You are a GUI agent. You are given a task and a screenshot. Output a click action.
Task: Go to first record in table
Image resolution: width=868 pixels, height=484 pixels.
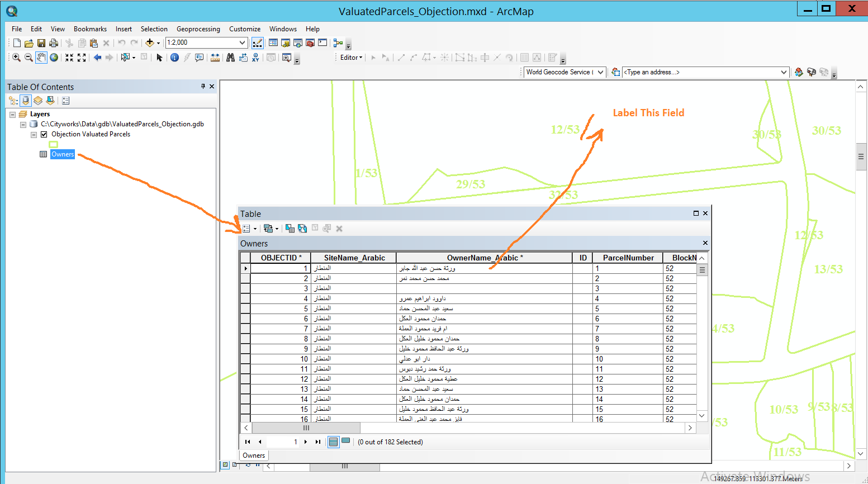(x=248, y=442)
